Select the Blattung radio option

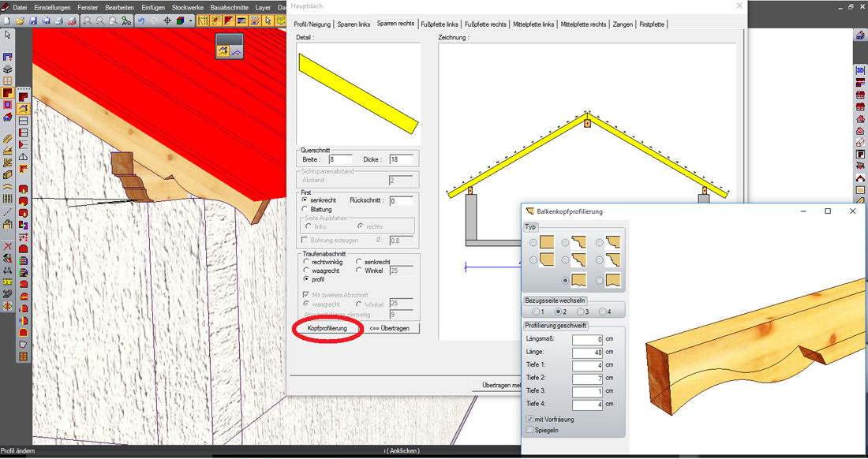pyautogui.click(x=305, y=209)
